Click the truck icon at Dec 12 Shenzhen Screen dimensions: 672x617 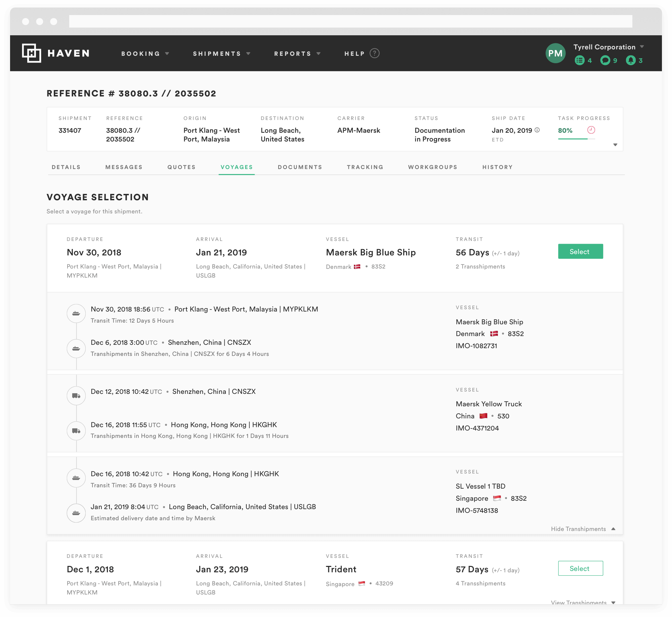[x=76, y=396]
